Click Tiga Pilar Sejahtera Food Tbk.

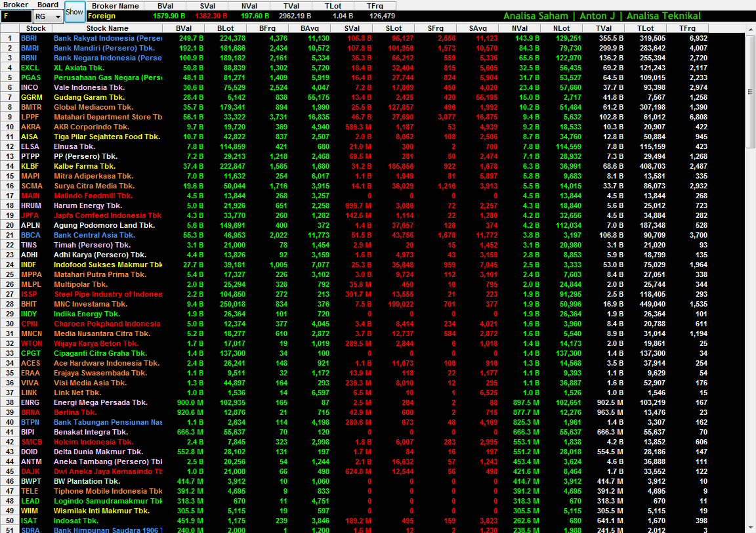tap(106, 137)
